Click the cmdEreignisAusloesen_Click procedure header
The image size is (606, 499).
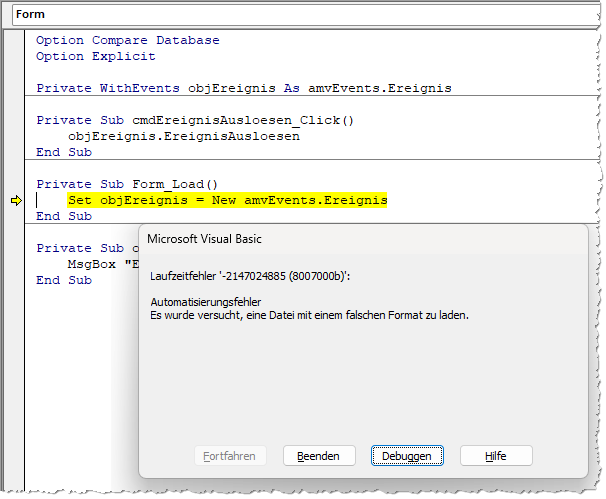[x=195, y=120]
